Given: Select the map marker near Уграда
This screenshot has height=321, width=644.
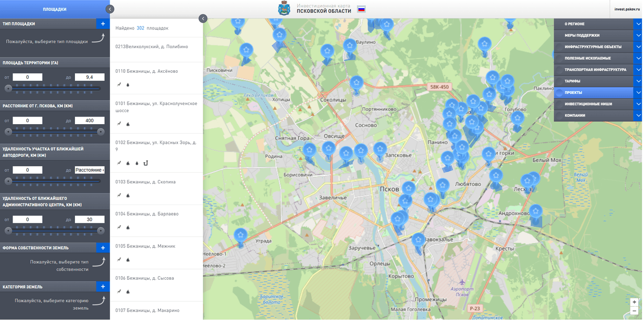Looking at the screenshot, I should 240,235.
